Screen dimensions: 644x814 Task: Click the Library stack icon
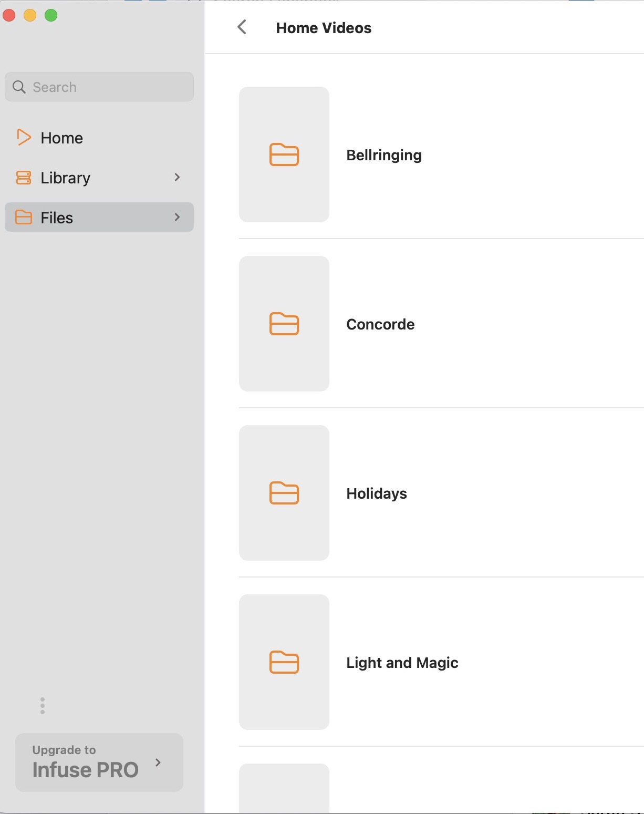24,178
